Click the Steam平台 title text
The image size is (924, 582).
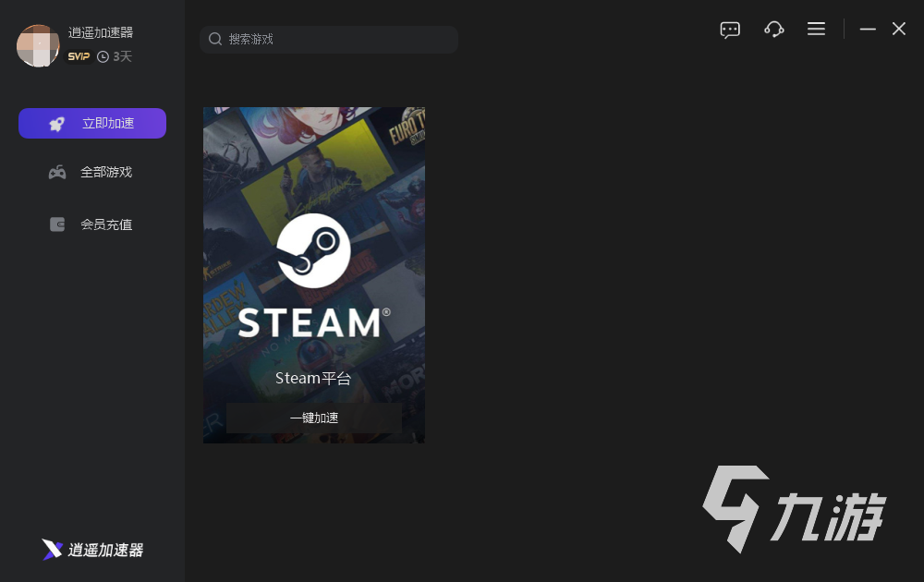pos(313,379)
